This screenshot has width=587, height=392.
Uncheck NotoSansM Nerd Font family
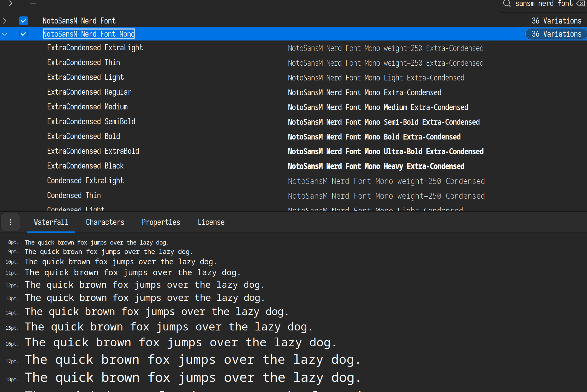coord(24,21)
